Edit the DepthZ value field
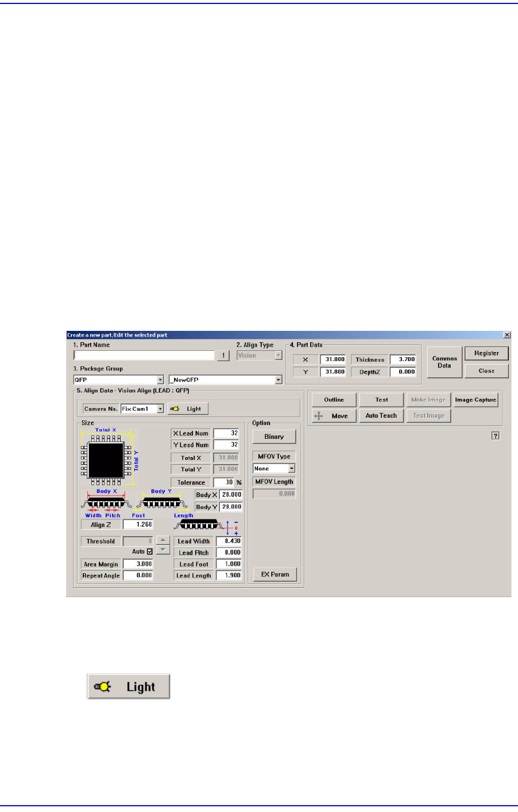The height and width of the screenshot is (812, 518). pos(403,372)
